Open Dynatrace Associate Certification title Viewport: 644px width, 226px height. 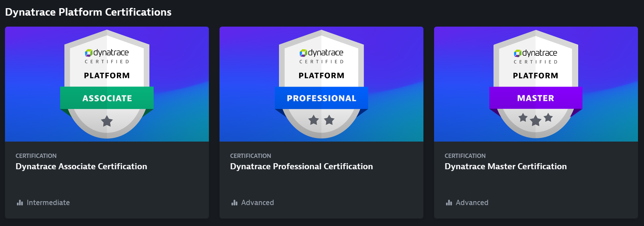pyautogui.click(x=81, y=166)
